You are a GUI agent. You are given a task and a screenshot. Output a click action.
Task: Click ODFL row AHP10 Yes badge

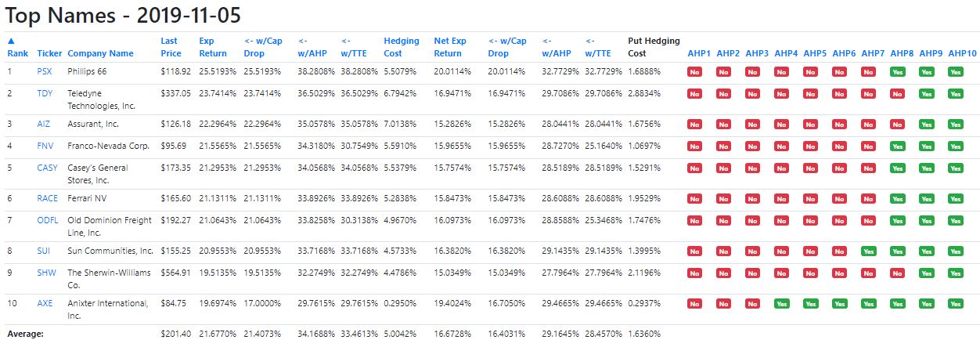(x=956, y=221)
